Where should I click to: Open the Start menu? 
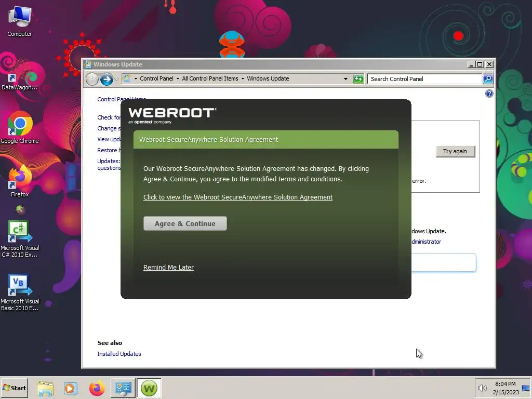14,388
